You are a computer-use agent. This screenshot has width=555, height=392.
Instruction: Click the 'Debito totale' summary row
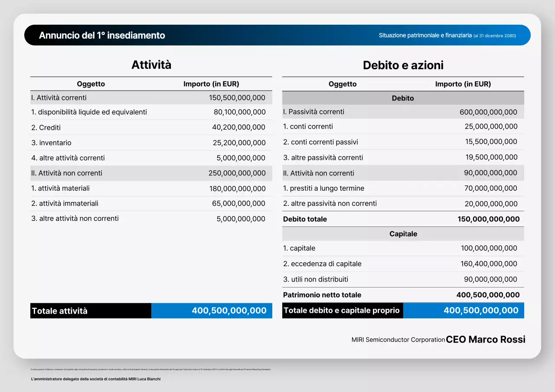click(x=403, y=219)
